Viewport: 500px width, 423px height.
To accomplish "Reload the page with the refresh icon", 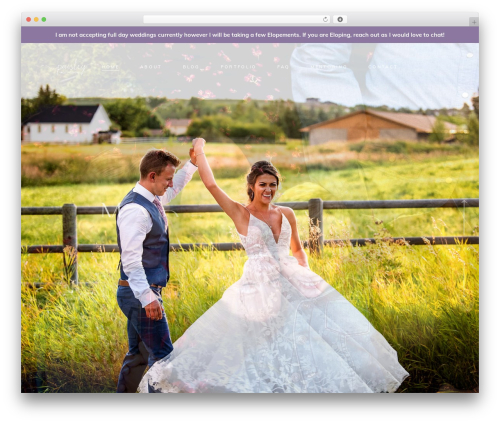I will (325, 20).
